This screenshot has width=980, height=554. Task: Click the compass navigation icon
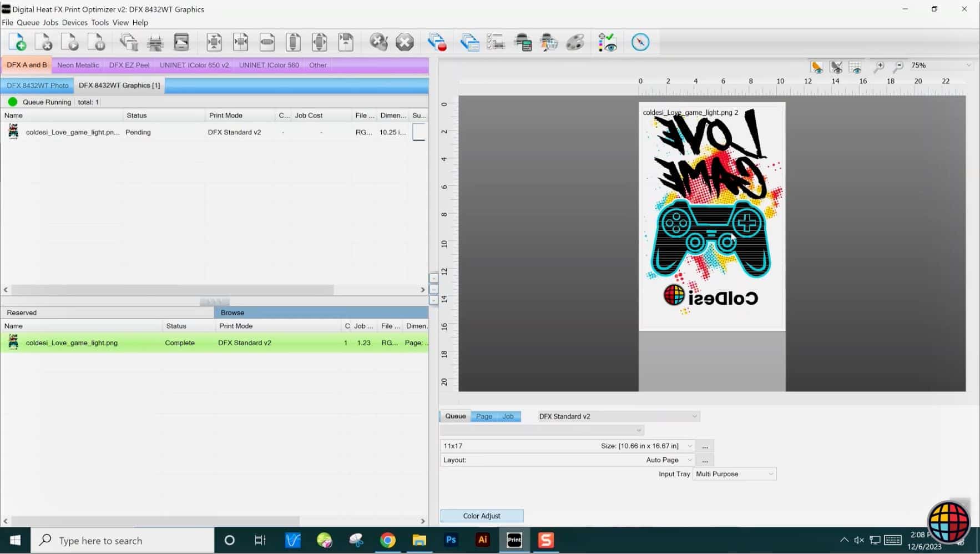tap(640, 42)
